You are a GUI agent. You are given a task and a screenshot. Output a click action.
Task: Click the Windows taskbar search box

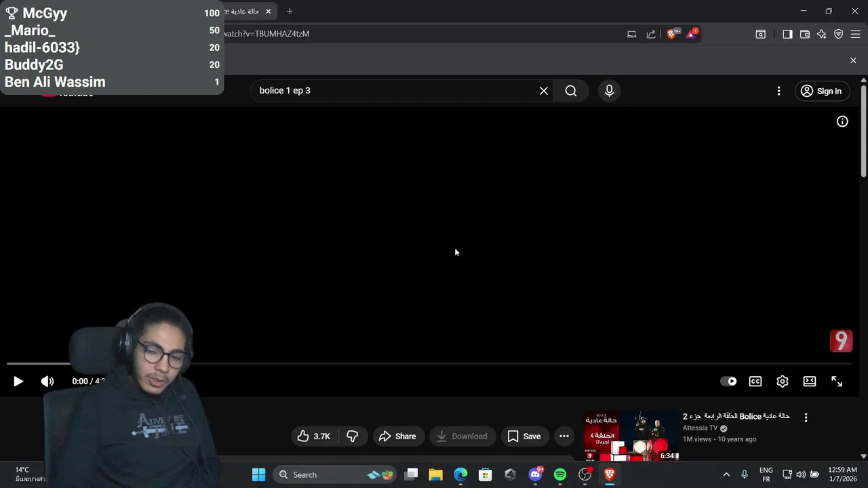336,475
